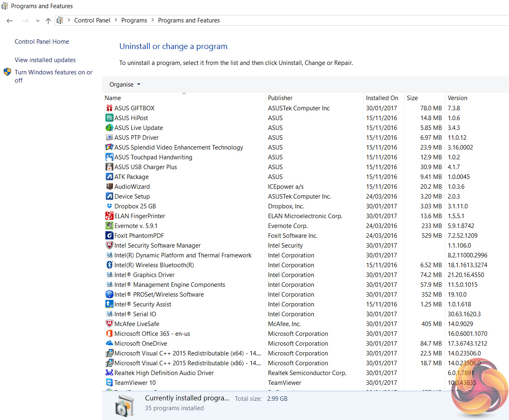Click the Intel PROSet/Wireless Software icon

[x=109, y=295]
